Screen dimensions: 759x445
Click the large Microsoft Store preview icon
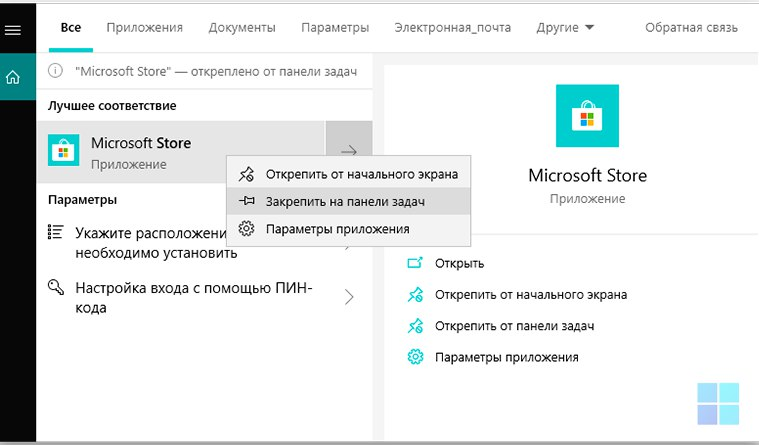pyautogui.click(x=587, y=116)
